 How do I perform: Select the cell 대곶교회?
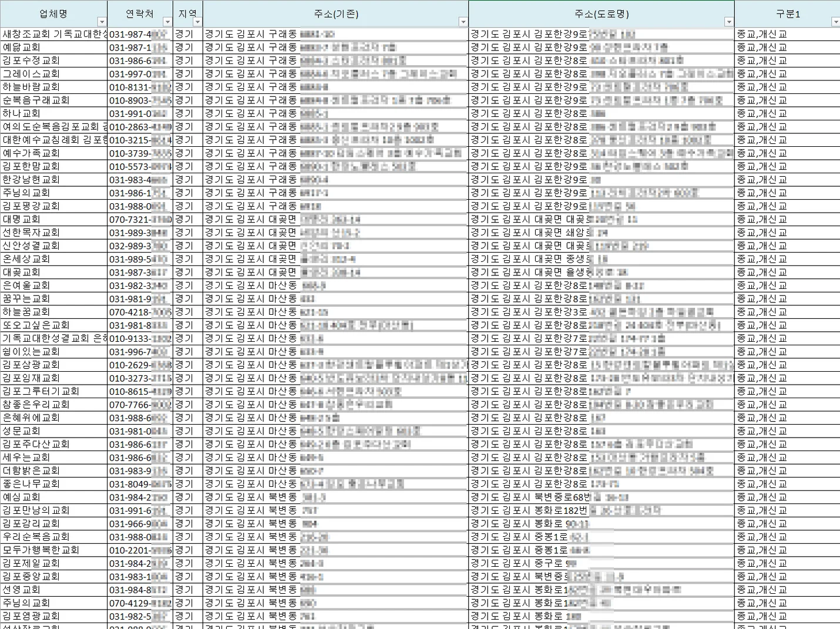pos(54,273)
